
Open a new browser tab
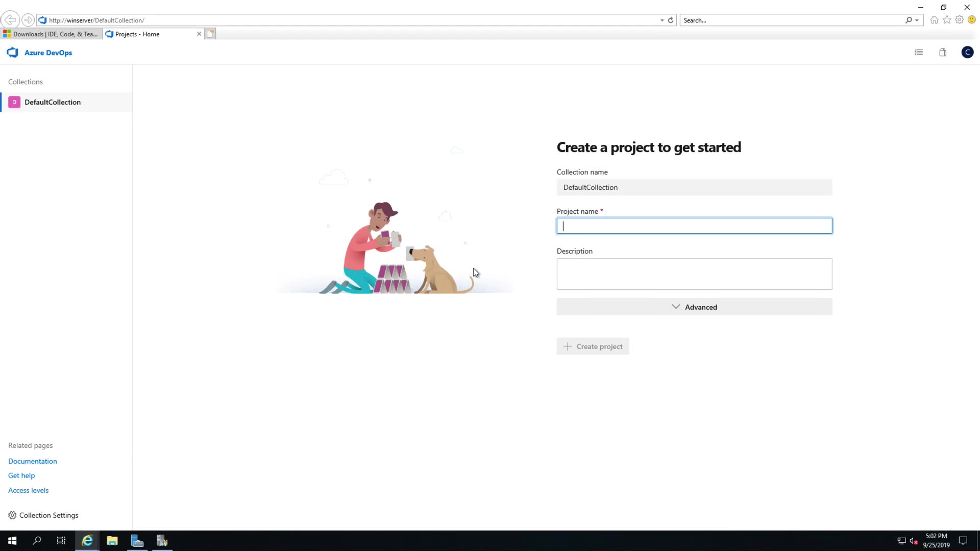click(x=210, y=34)
